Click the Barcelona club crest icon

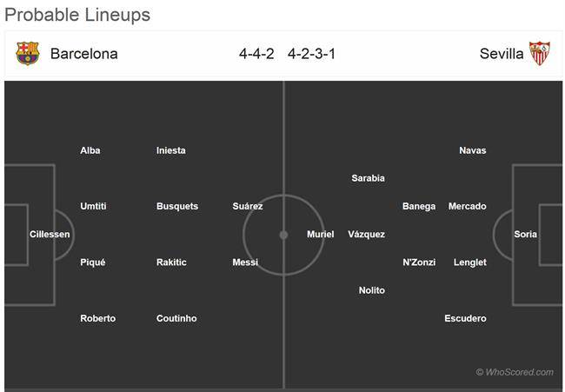point(28,53)
